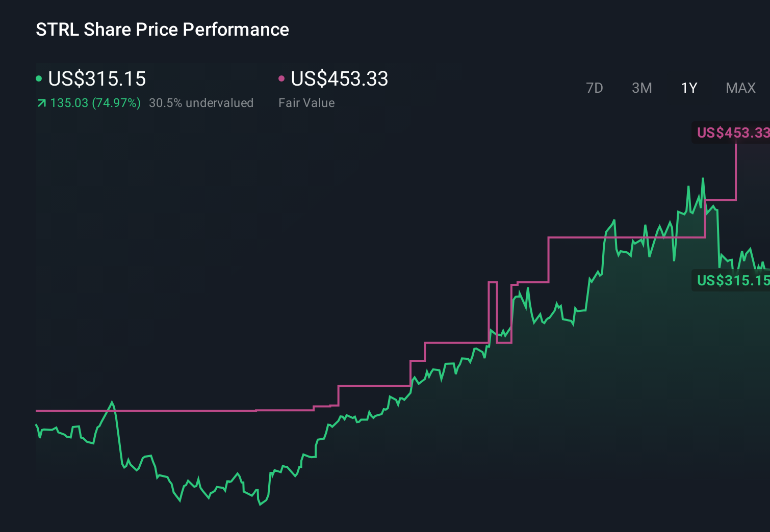Click the pink dot beside US$453.33
The width and height of the screenshot is (770, 532).
click(x=281, y=78)
